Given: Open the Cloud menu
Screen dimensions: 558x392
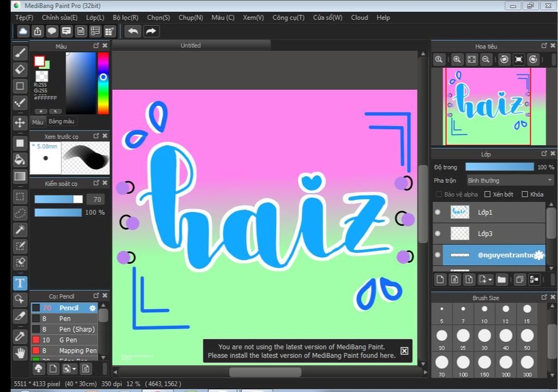Looking at the screenshot, I should point(360,17).
